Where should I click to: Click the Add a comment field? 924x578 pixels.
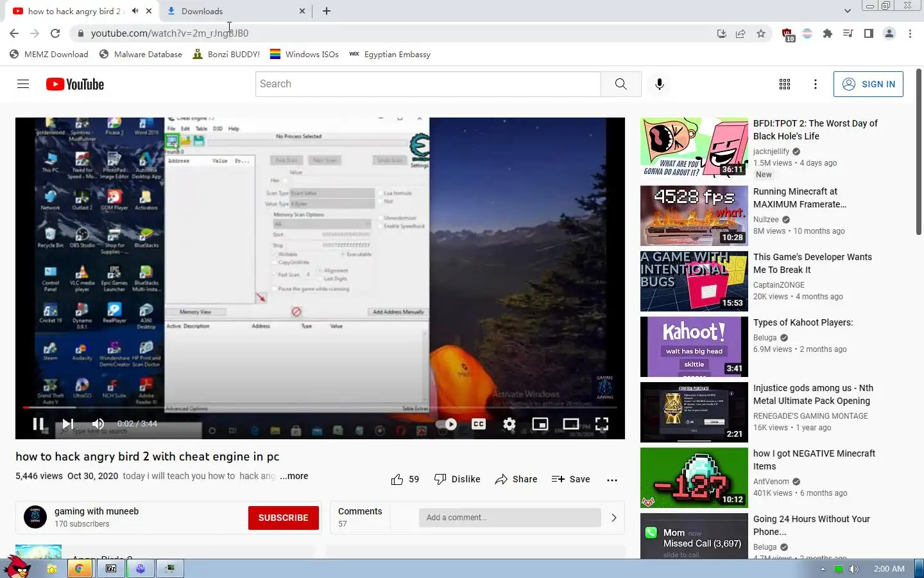pos(509,518)
